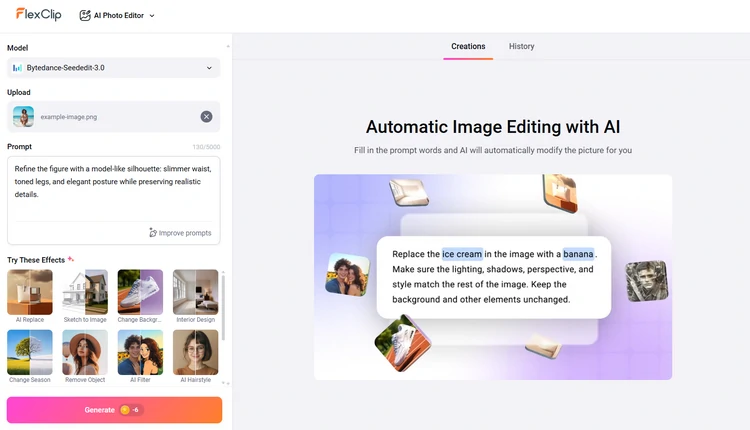
Task: Click the example-image.png file name
Action: 69,117
